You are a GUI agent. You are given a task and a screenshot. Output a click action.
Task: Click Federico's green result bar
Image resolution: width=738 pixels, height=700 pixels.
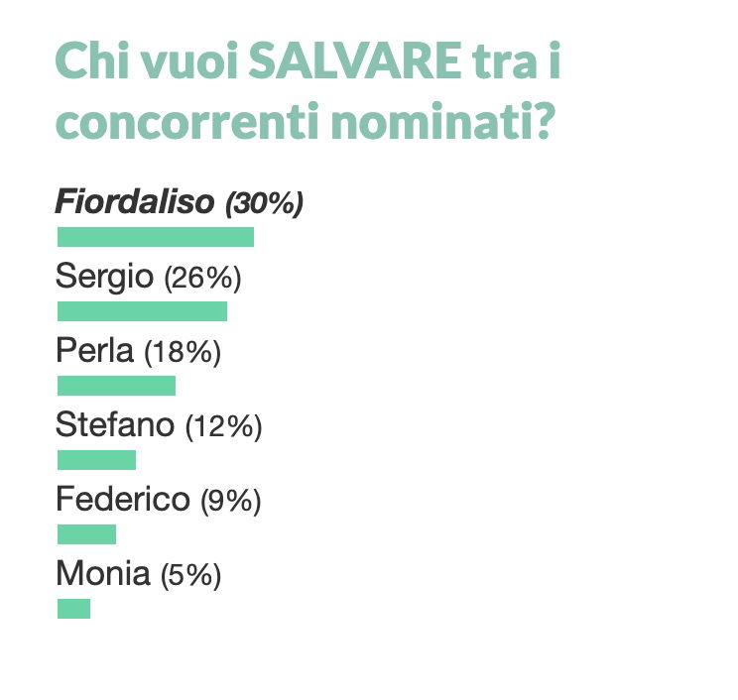pos(86,534)
